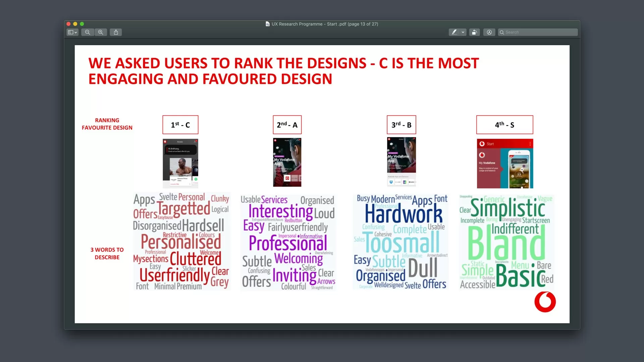Click the '2nd - A' ranking box

point(287,125)
